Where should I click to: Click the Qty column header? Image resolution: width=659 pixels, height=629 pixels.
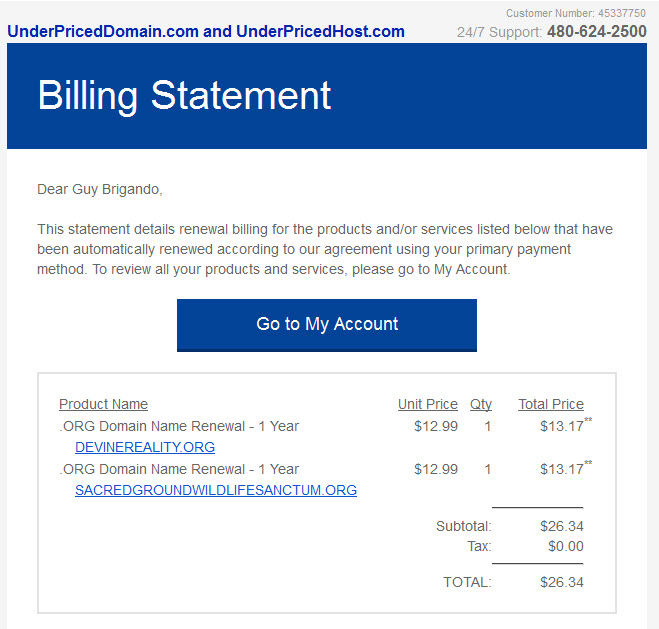(x=480, y=404)
